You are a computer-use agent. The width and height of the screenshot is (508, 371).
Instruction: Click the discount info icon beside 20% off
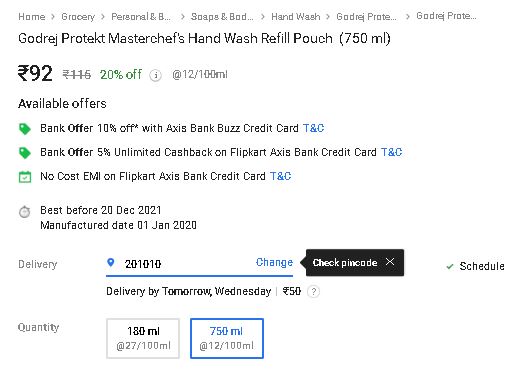[x=155, y=75]
